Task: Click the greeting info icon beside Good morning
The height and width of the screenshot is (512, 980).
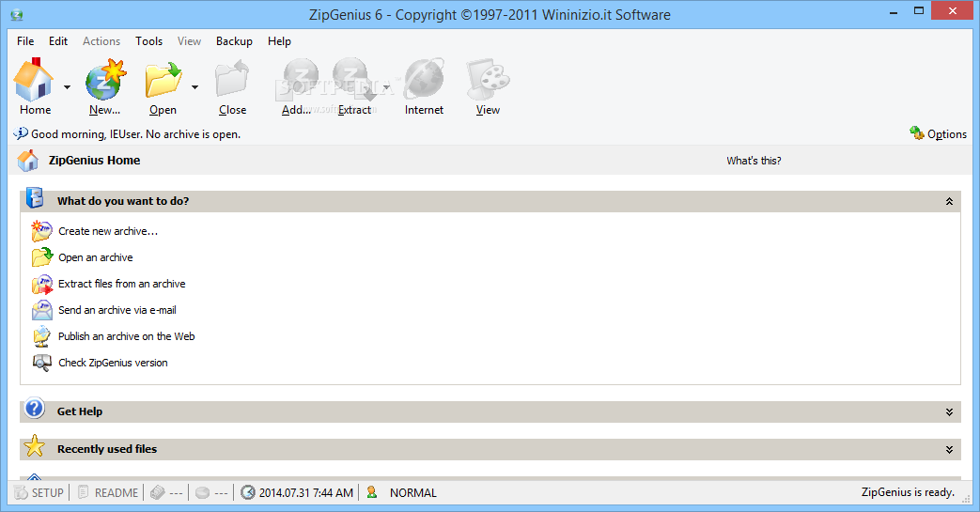Action: (x=21, y=133)
